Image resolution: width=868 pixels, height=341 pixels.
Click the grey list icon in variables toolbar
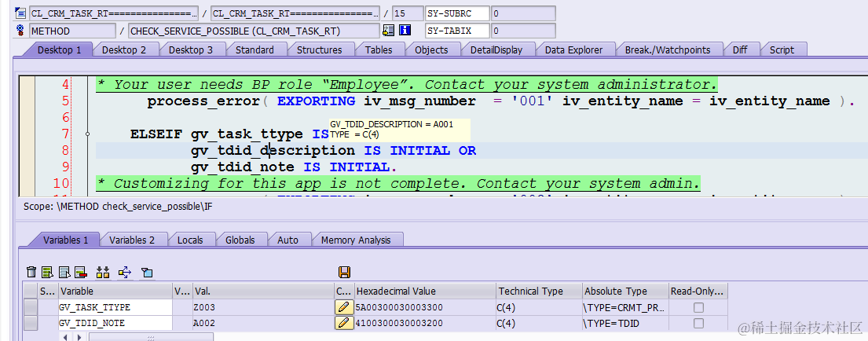(64, 272)
